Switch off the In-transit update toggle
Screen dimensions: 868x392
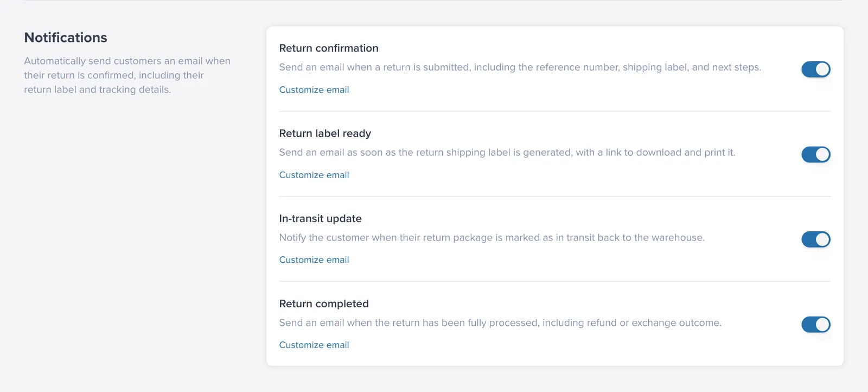[816, 239]
